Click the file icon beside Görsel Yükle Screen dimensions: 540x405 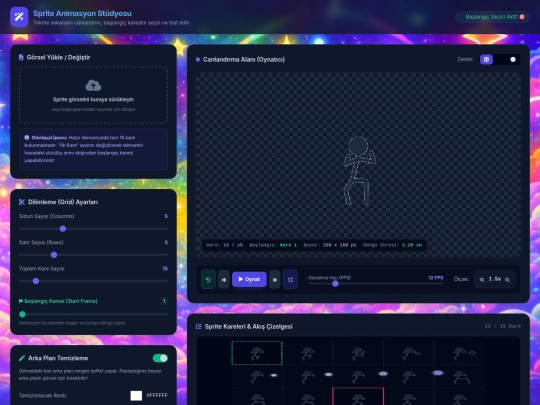[x=21, y=57]
